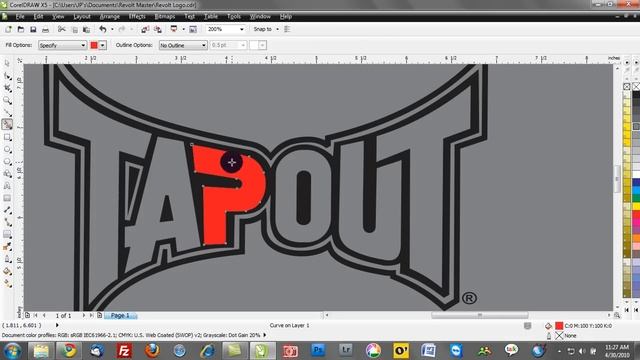
Task: Select the Crop tool
Action: (7, 88)
